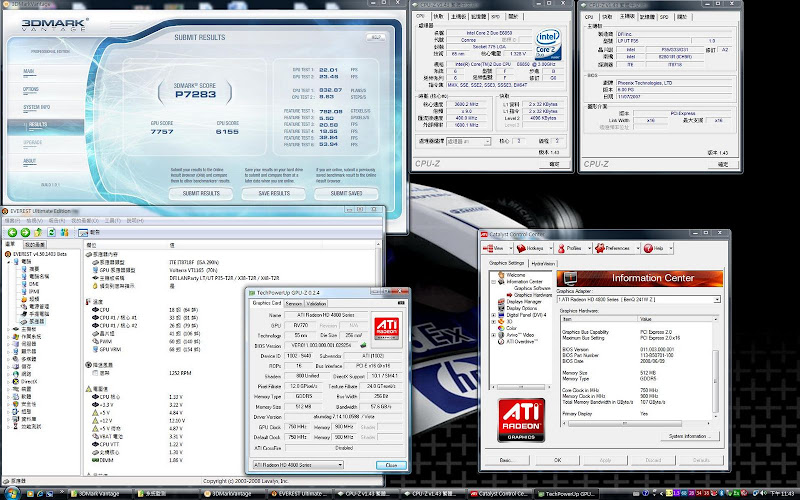This screenshot has width=800, height=500.
Task: Click Basic button in Catalyst Control Center
Action: point(506,460)
